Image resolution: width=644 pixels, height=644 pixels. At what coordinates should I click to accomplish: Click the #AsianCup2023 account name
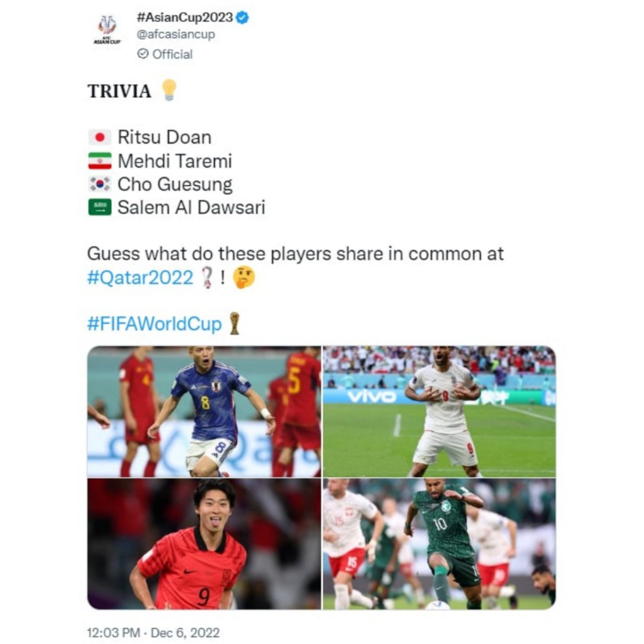click(185, 18)
